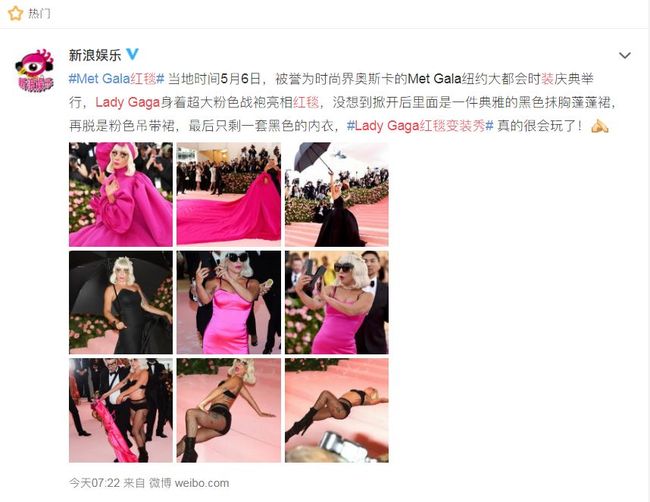Click the Lady Gaga keyword link

tap(128, 102)
